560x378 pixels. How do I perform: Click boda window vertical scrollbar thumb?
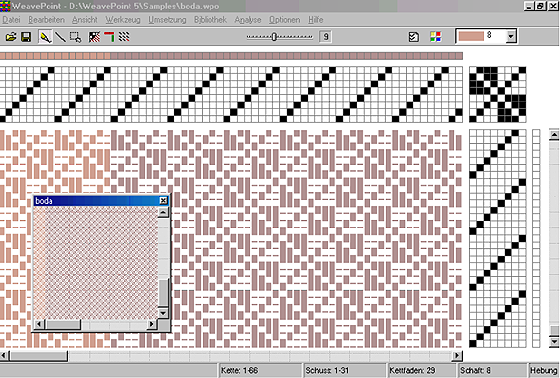point(163,292)
